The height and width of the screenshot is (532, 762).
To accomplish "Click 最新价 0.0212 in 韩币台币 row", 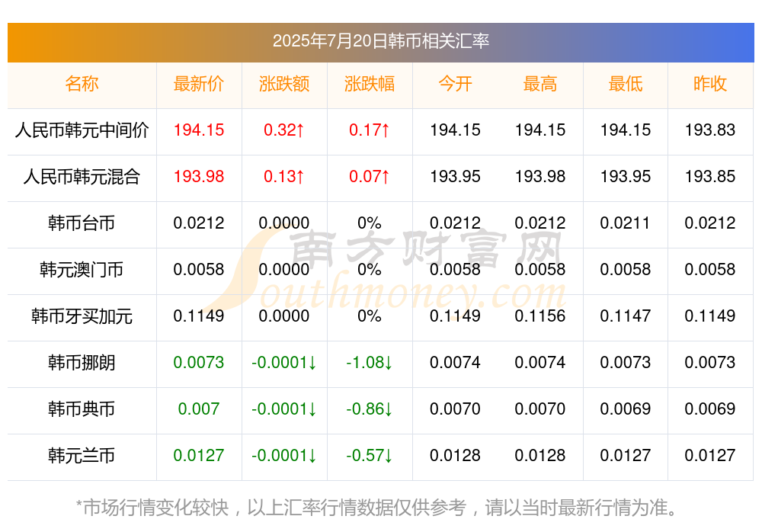I will [x=199, y=223].
